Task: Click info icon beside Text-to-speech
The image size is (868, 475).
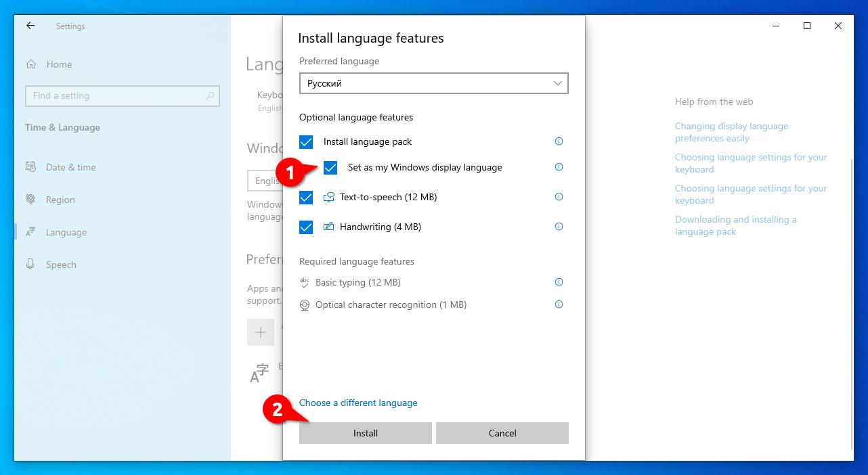Action: (559, 197)
